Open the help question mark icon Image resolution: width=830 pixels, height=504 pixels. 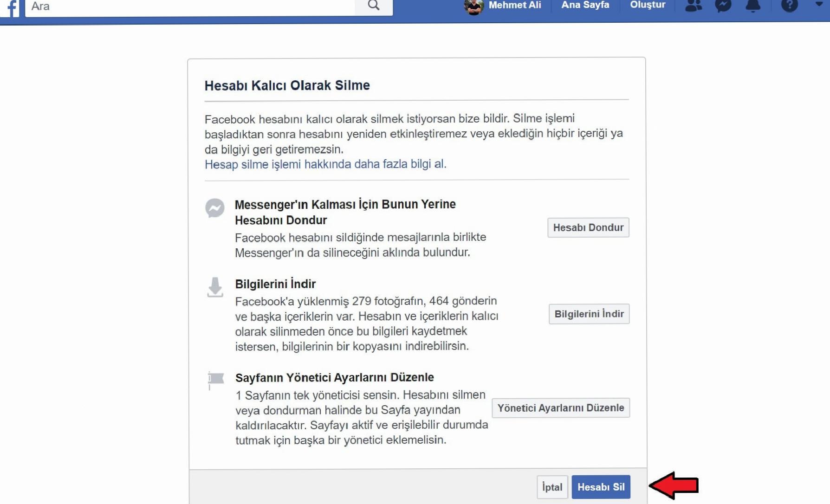click(x=789, y=6)
